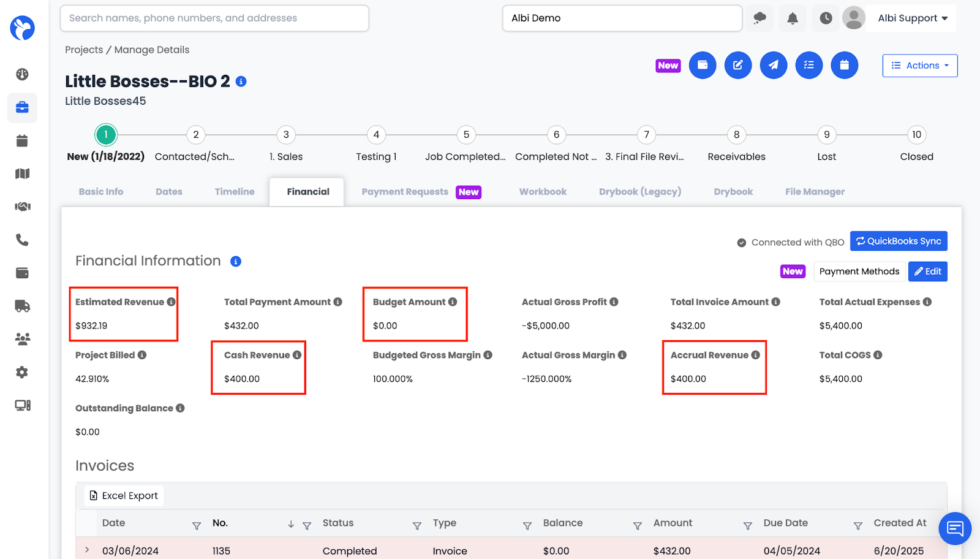Click the blue calendar round button
Screen dimensions: 980x559
pos(844,65)
